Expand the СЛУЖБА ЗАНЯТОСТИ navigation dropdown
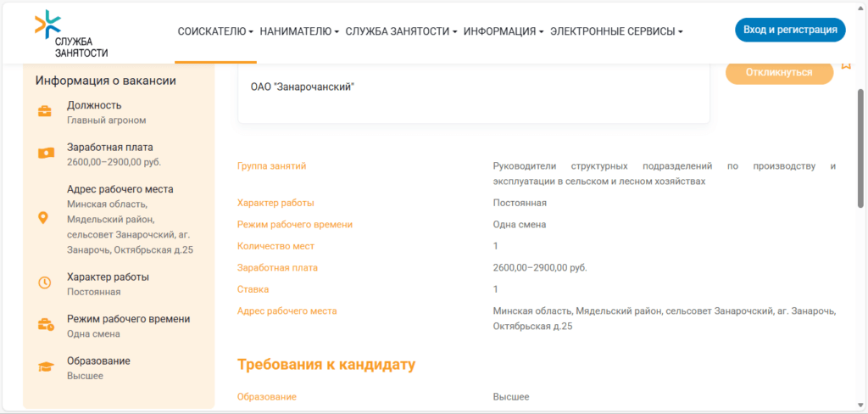This screenshot has width=868, height=414. [x=401, y=31]
